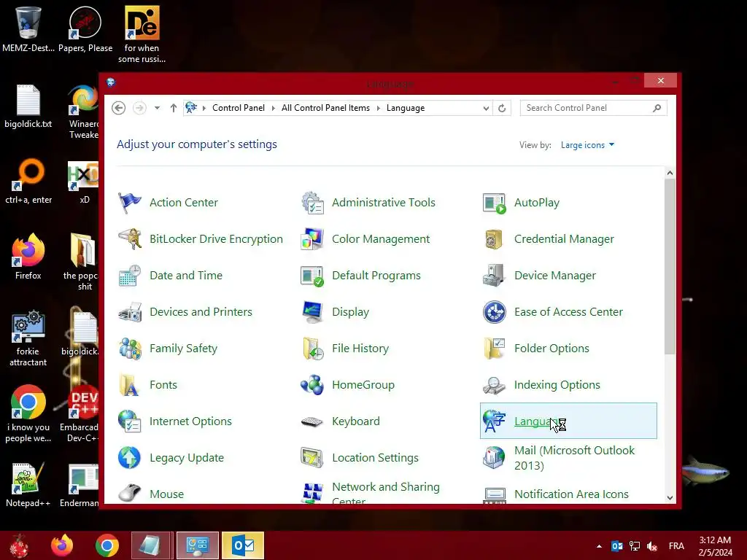Viewport: 747px width, 560px height.
Task: Show hidden tray icons arrow
Action: pos(599,546)
